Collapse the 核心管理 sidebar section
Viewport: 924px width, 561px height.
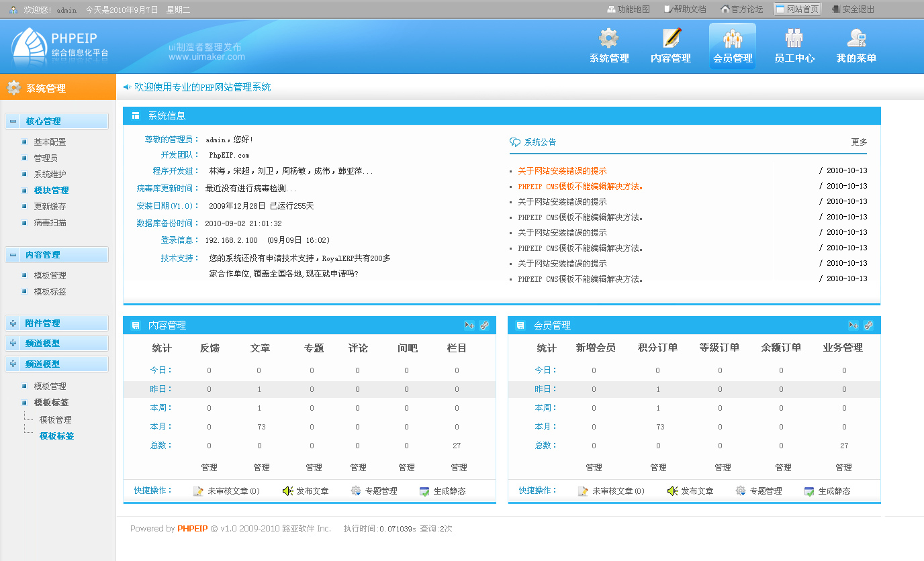13,121
